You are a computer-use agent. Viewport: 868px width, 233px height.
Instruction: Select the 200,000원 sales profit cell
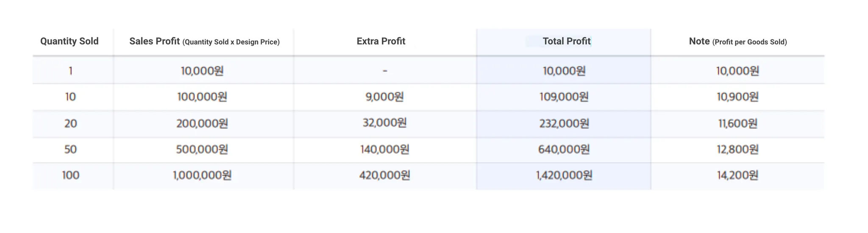202,124
